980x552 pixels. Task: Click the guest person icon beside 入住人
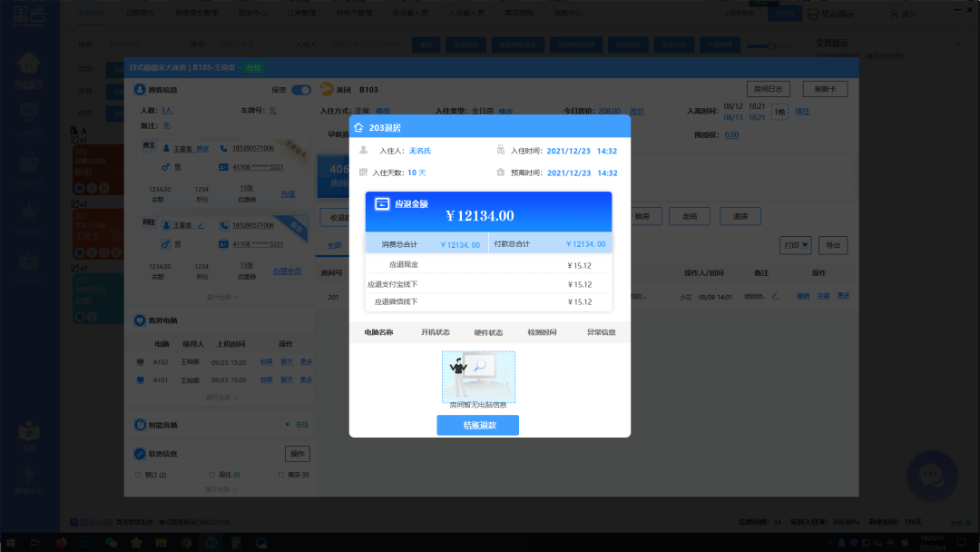[363, 150]
